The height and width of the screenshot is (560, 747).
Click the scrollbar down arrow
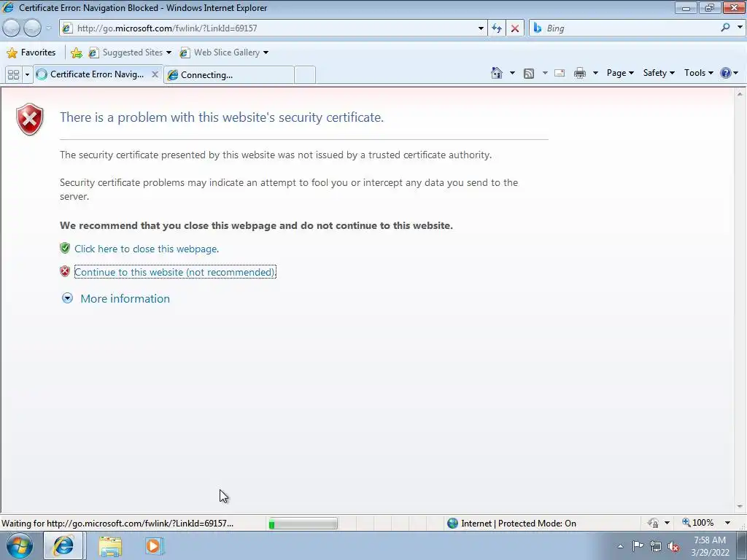(x=740, y=507)
